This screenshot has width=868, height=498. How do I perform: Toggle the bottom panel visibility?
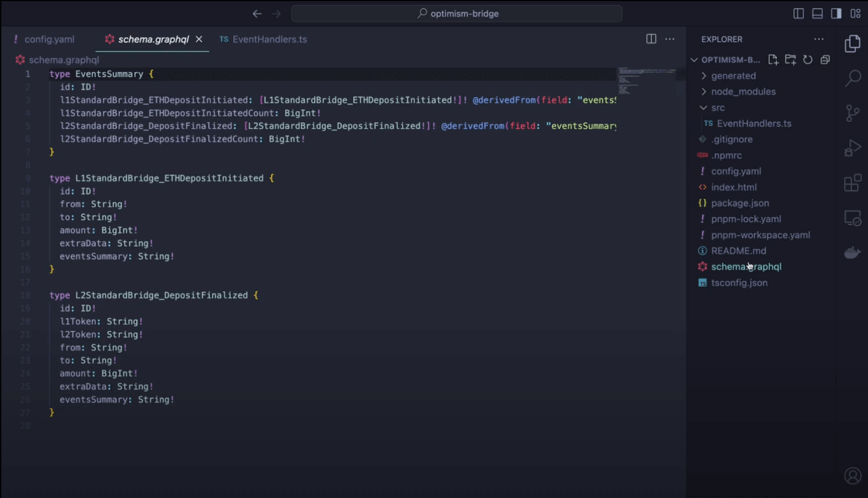(x=817, y=13)
